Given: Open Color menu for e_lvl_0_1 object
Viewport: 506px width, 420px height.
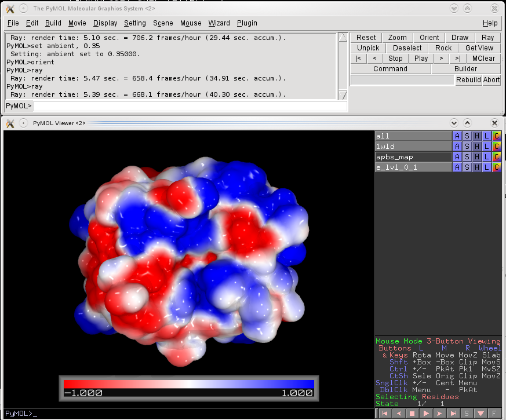Looking at the screenshot, I should pyautogui.click(x=496, y=167).
